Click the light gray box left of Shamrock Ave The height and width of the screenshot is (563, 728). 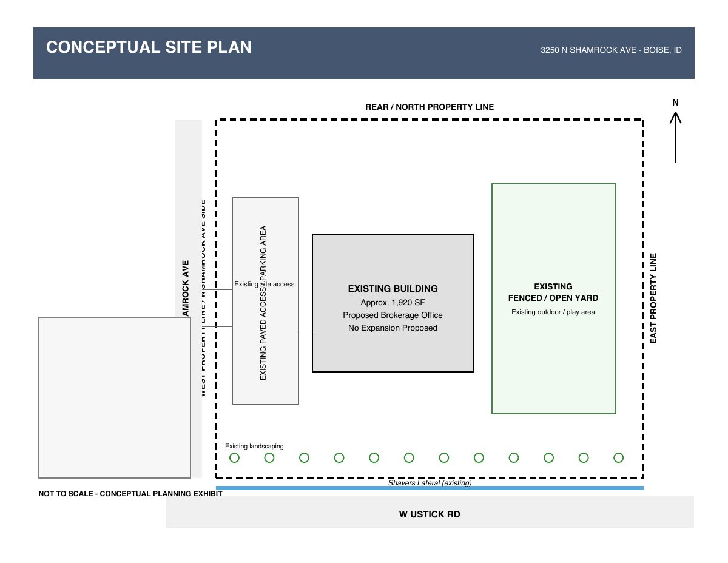click(x=115, y=397)
